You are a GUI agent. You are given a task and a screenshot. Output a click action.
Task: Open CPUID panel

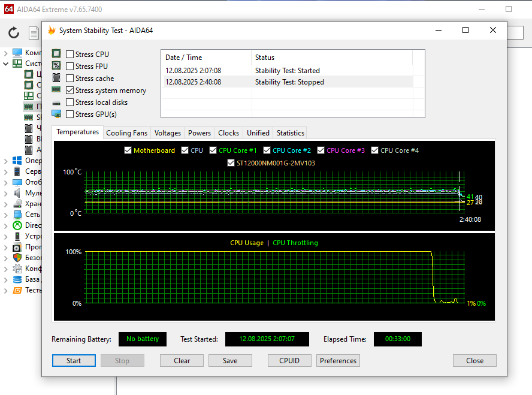coord(289,361)
